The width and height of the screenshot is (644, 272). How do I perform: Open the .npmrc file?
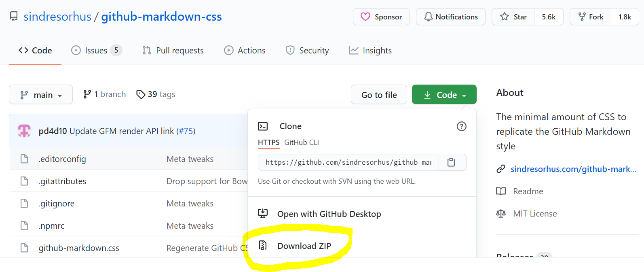[x=52, y=226]
